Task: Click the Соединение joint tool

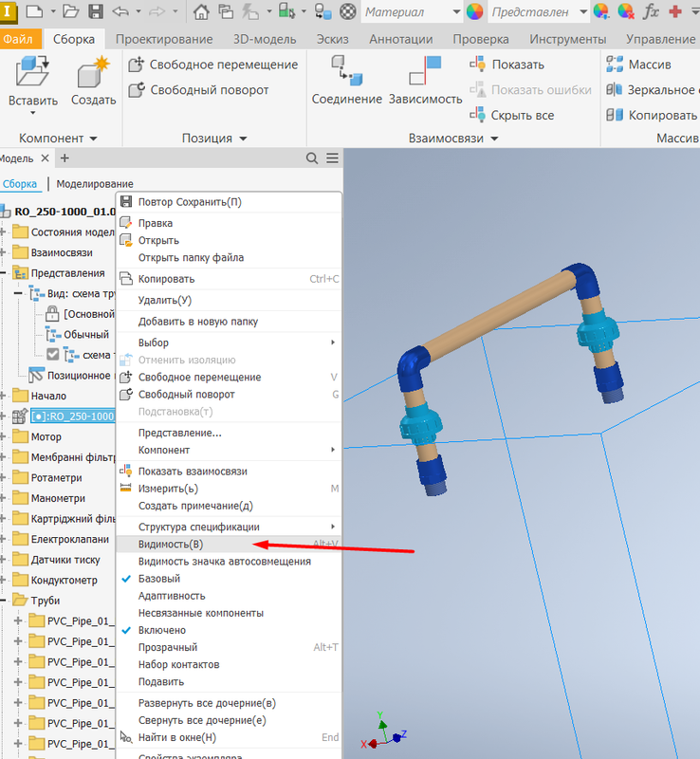Action: pos(346,80)
